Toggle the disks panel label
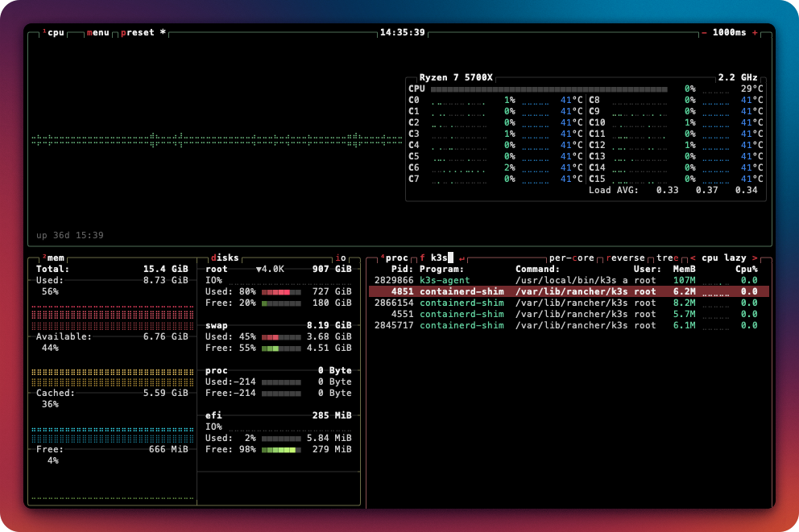This screenshot has height=532, width=799. [x=225, y=258]
